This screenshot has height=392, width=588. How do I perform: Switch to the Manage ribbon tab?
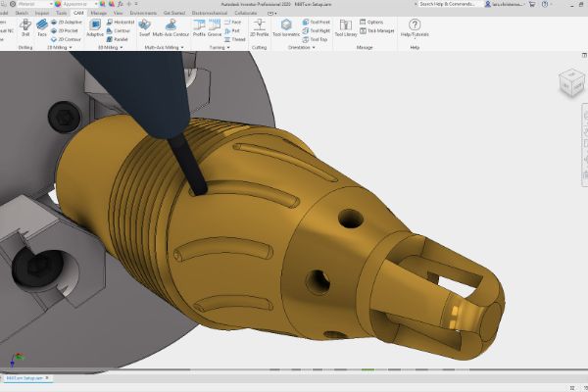click(x=99, y=13)
